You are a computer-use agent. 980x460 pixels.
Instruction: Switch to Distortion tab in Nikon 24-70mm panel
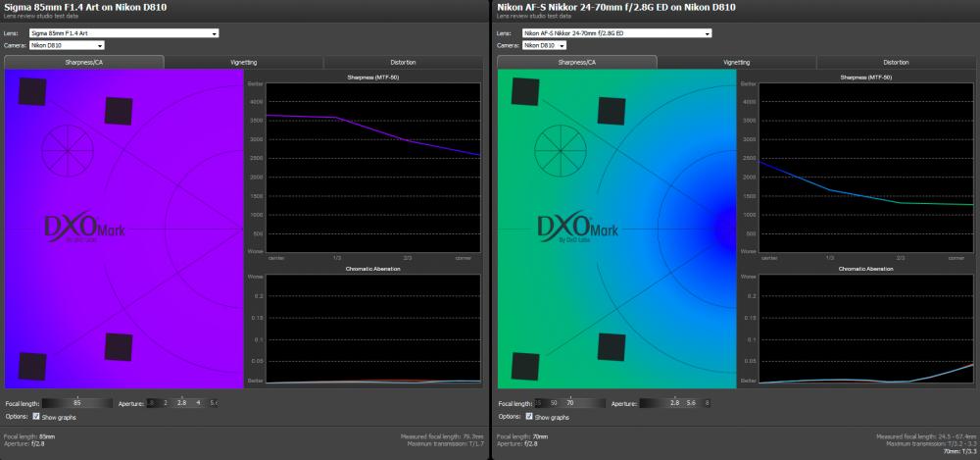[896, 63]
